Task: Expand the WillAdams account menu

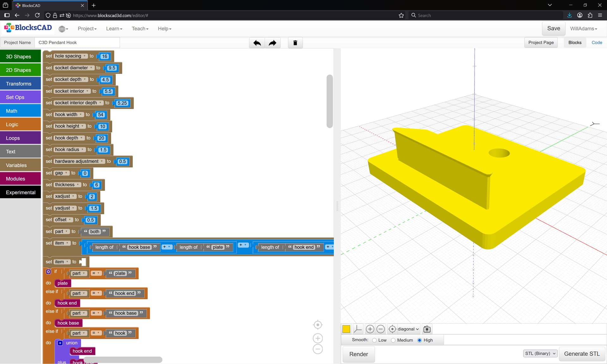Action: pyautogui.click(x=584, y=29)
